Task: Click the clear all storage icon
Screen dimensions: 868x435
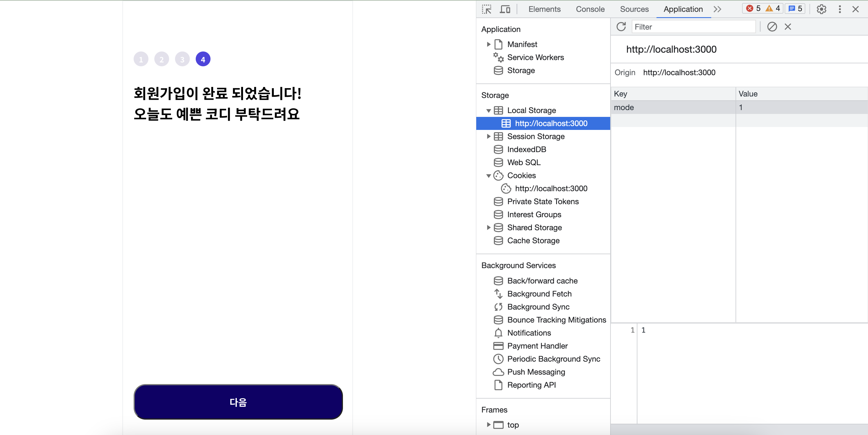Action: pos(772,27)
